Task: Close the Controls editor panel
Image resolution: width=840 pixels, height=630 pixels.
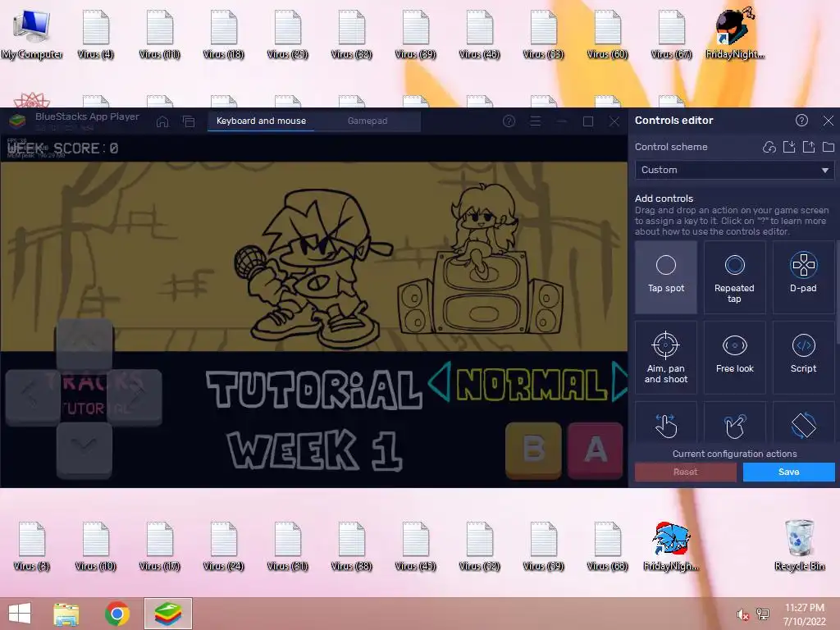Action: (829, 121)
